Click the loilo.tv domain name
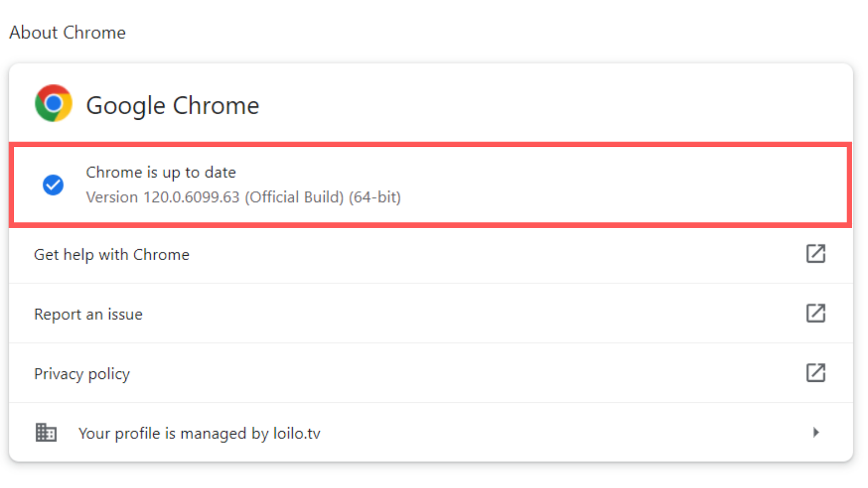868x488 pixels. tap(297, 434)
